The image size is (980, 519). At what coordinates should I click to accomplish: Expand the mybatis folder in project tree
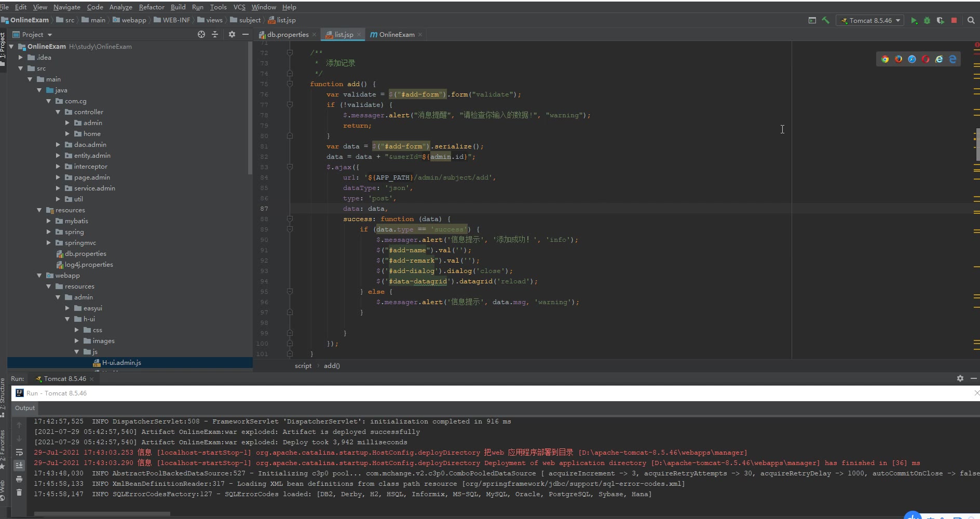click(49, 221)
